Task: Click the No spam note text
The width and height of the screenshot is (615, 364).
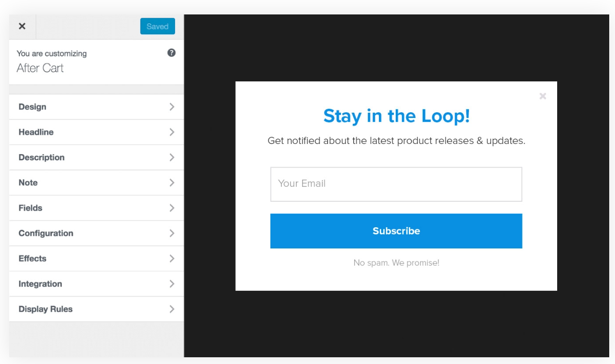Action: 396,263
